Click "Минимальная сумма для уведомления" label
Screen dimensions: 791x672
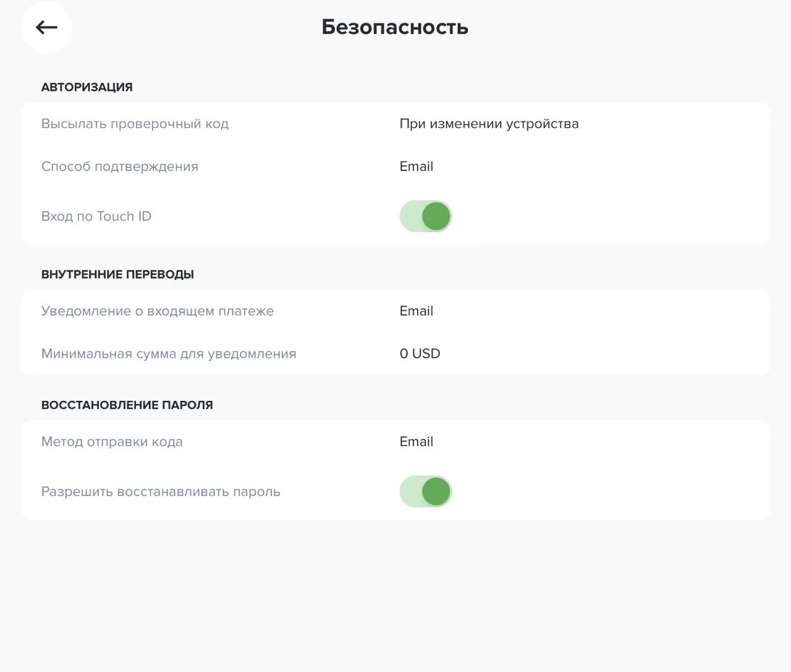click(169, 353)
